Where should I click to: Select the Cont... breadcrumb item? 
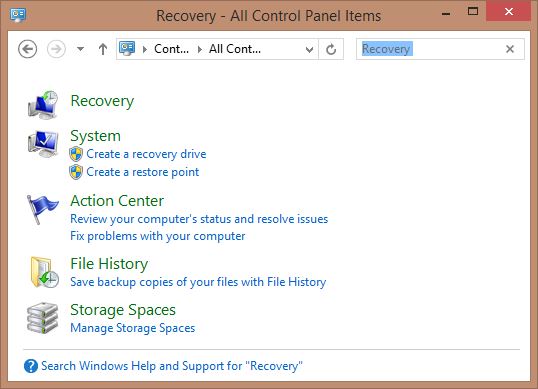pyautogui.click(x=172, y=49)
